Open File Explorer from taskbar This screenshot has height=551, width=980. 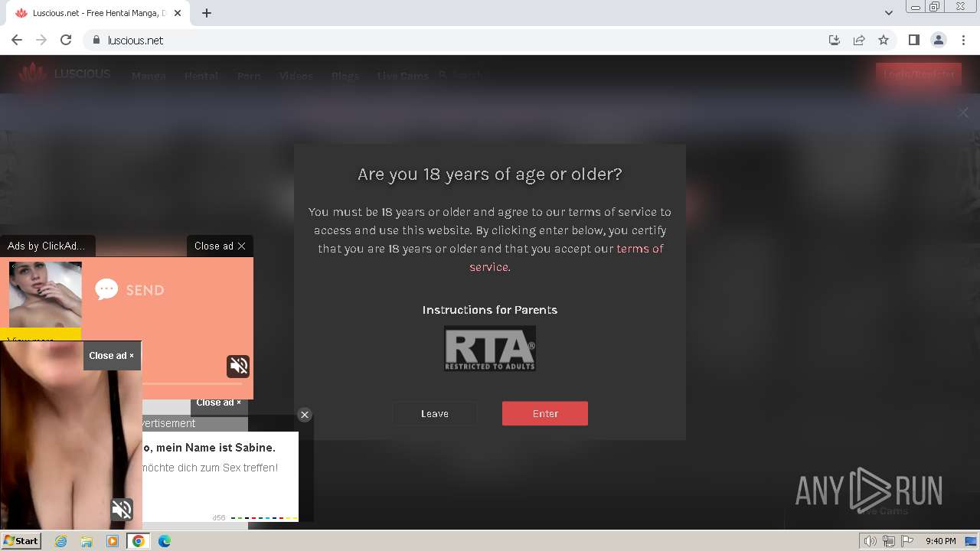pyautogui.click(x=87, y=541)
